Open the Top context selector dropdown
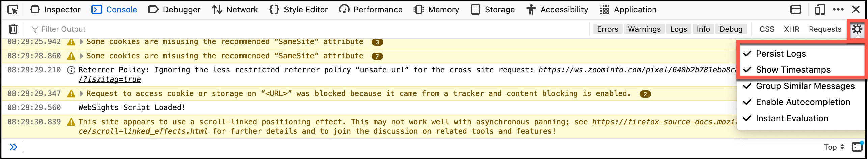Screen dimensions: 868x159 click(834, 147)
